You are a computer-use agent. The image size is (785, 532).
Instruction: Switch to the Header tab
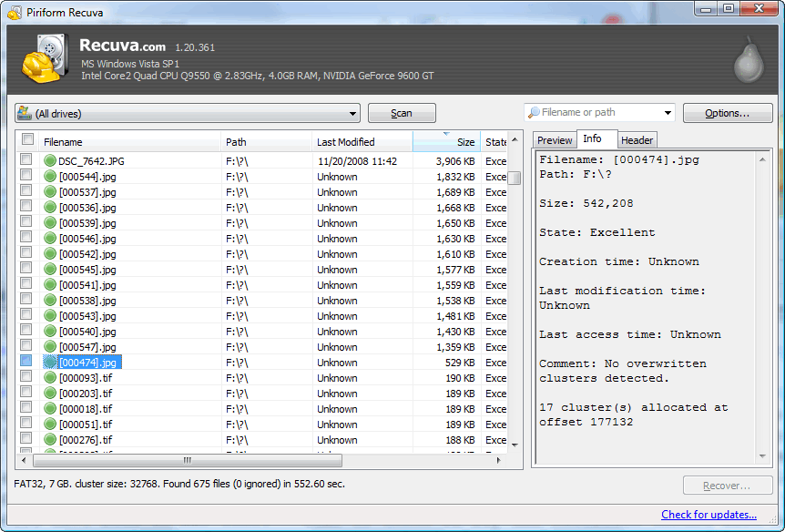(637, 140)
